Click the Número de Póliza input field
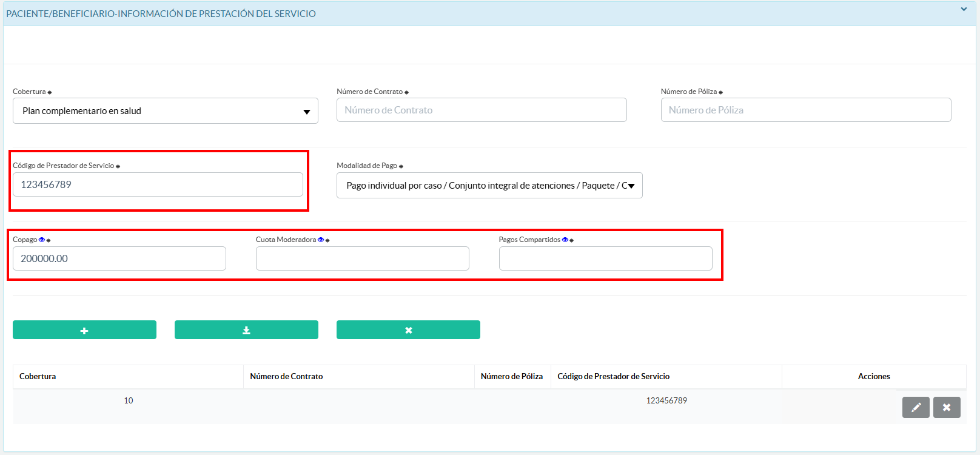This screenshot has height=455, width=980. [x=805, y=110]
